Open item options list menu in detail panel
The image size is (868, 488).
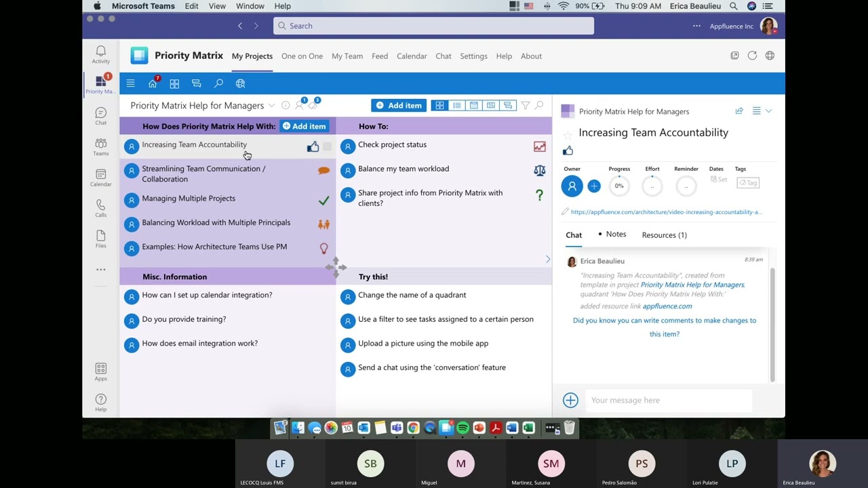tap(757, 111)
